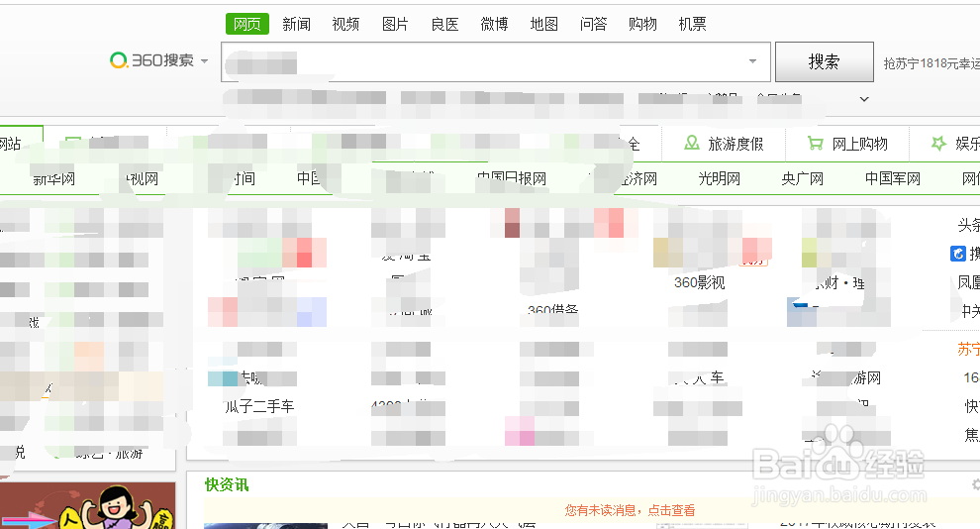This screenshot has height=529, width=980.
Task: Open the 抢苏宁1818元 promotion link
Action: (x=931, y=63)
